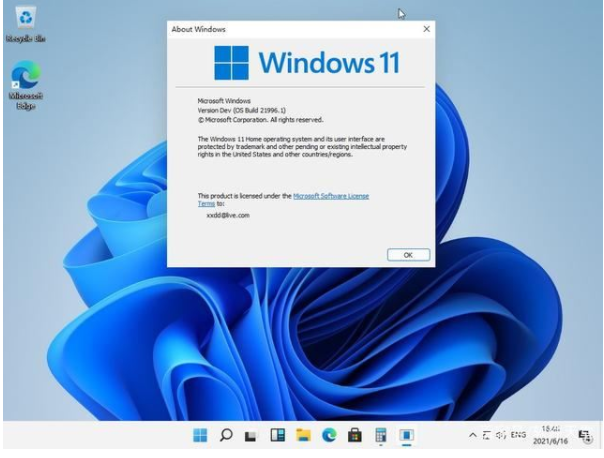This screenshot has width=604, height=458.
Task: Switch to Calculator on the taskbar
Action: pyautogui.click(x=381, y=435)
